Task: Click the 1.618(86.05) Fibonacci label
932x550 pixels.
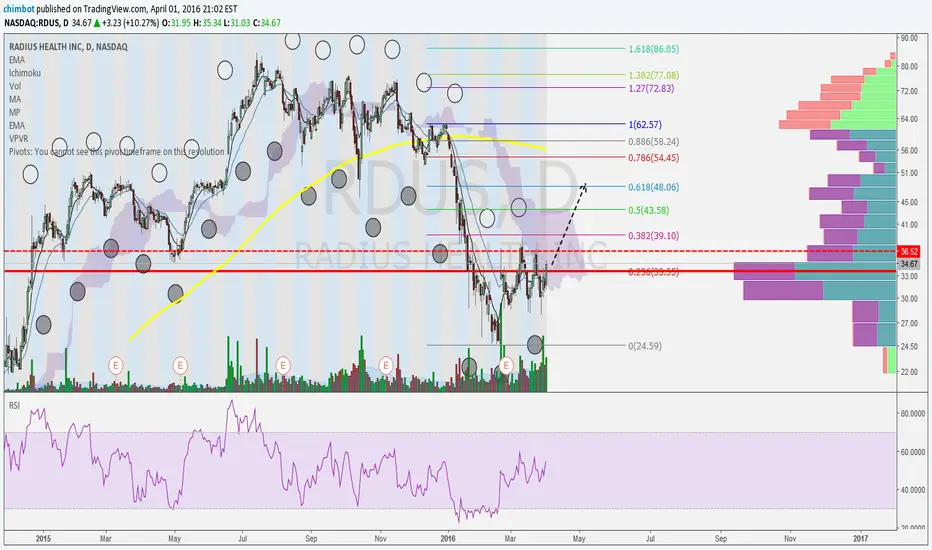Action: click(x=654, y=49)
